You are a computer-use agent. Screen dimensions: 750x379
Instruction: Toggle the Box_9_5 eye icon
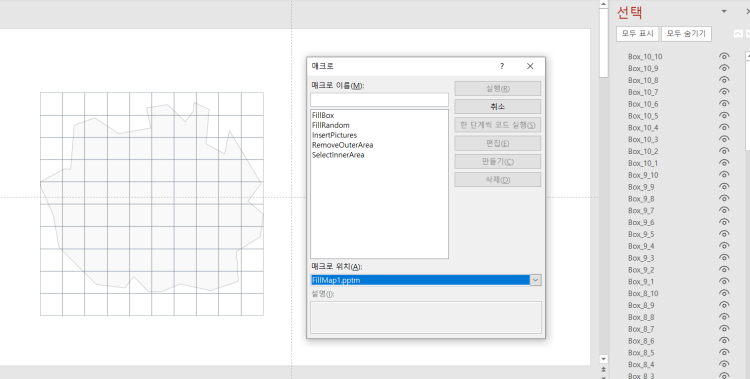[724, 234]
